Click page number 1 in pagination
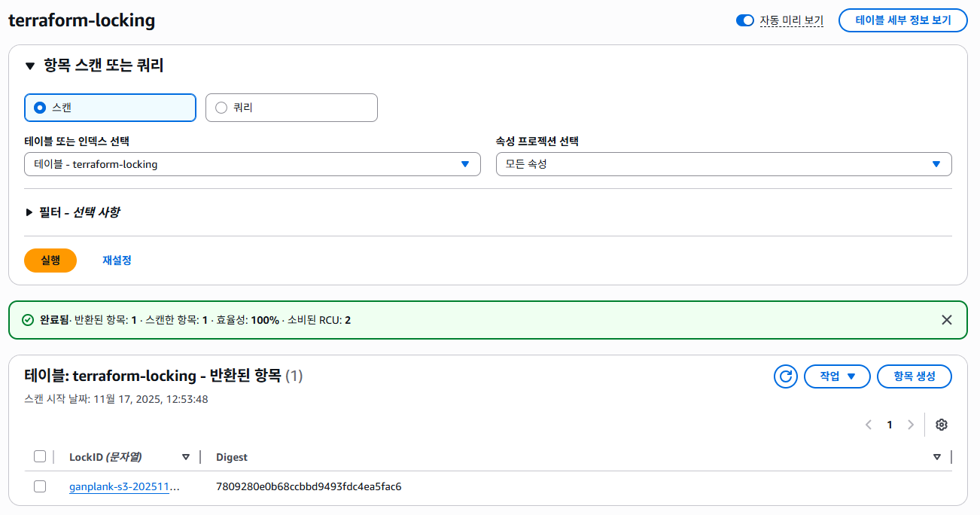The image size is (980, 515). 890,425
